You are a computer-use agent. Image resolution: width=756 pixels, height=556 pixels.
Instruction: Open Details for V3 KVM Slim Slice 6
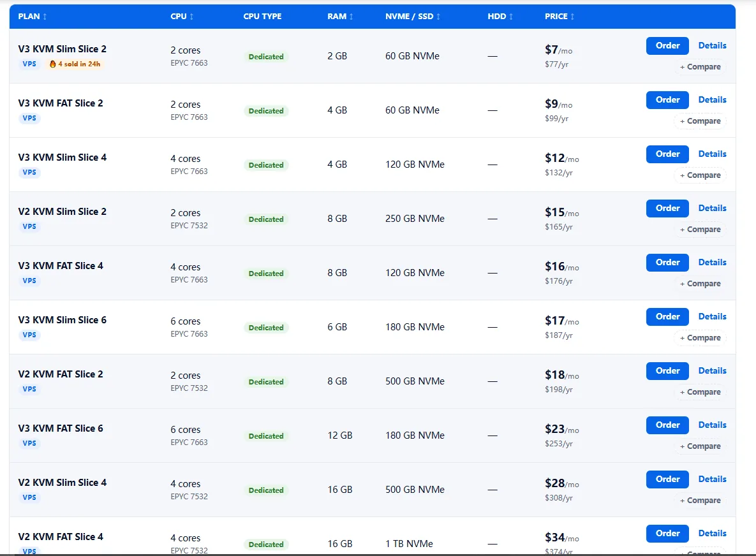coord(712,316)
